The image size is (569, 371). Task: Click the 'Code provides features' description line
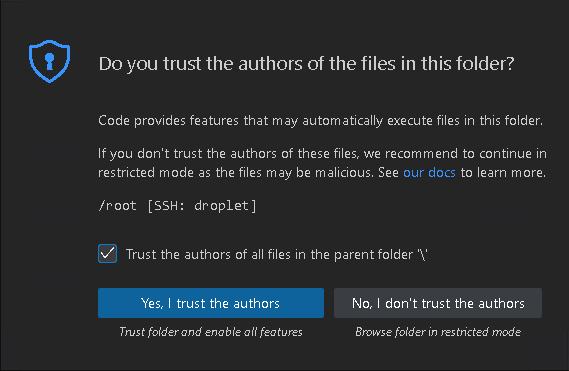320,121
